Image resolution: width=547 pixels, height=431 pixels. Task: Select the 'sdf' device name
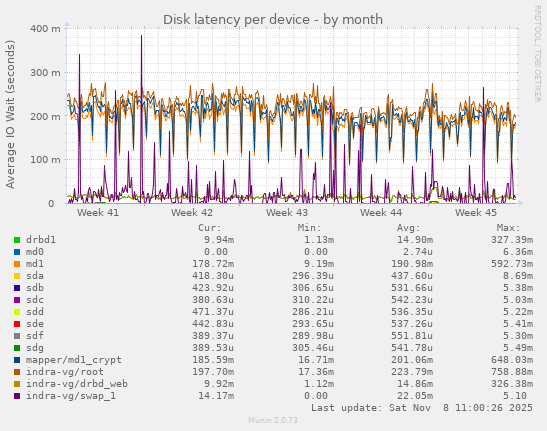[x=35, y=336]
